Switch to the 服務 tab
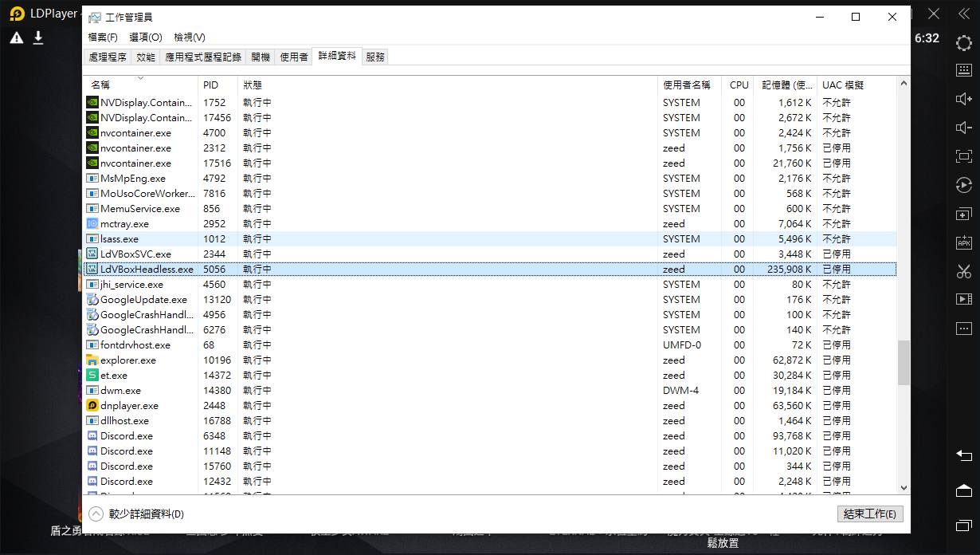This screenshot has height=555, width=980. pos(375,57)
